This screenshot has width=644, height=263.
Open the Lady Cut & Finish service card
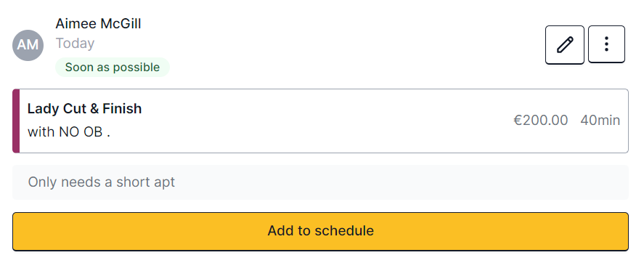click(320, 121)
